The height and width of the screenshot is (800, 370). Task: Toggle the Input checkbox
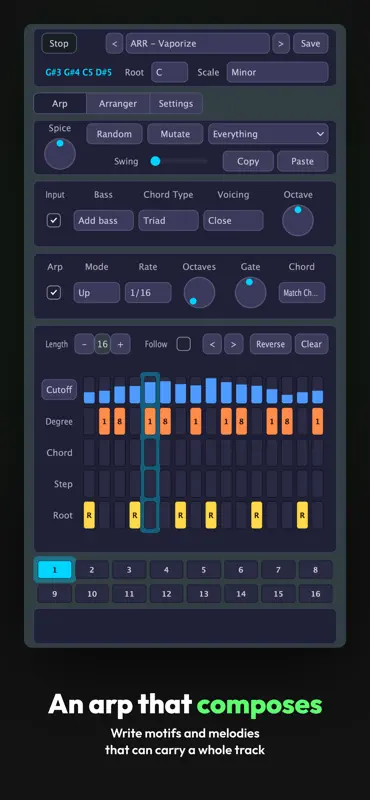click(x=54, y=220)
